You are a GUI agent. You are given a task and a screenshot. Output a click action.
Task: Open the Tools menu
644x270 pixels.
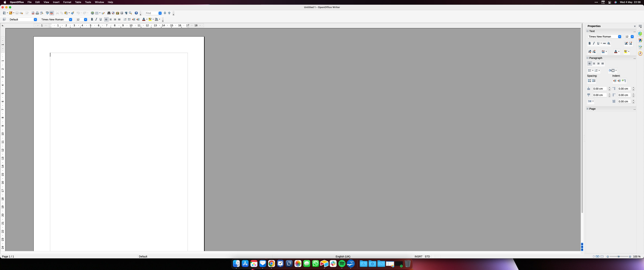tap(88, 2)
